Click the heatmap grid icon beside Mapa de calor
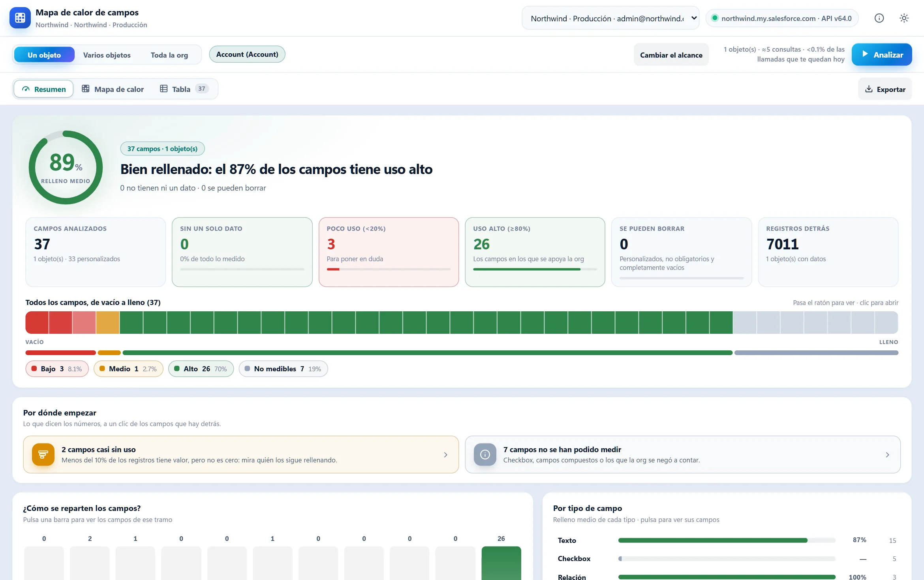 (85, 89)
